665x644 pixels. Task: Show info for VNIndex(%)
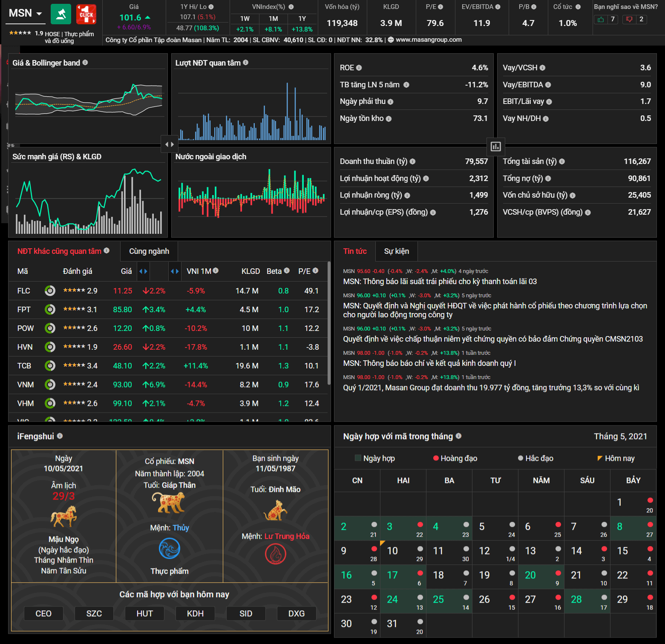click(x=291, y=7)
